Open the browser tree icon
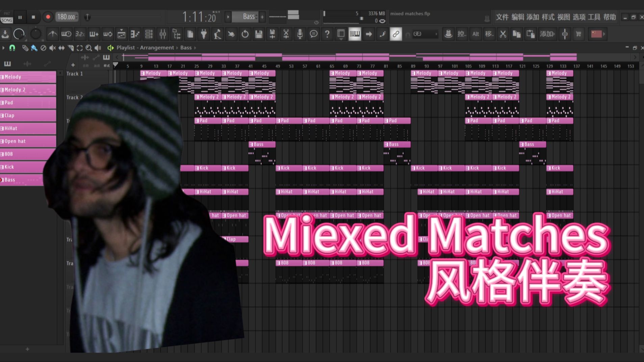The image size is (644, 362). tap(176, 34)
